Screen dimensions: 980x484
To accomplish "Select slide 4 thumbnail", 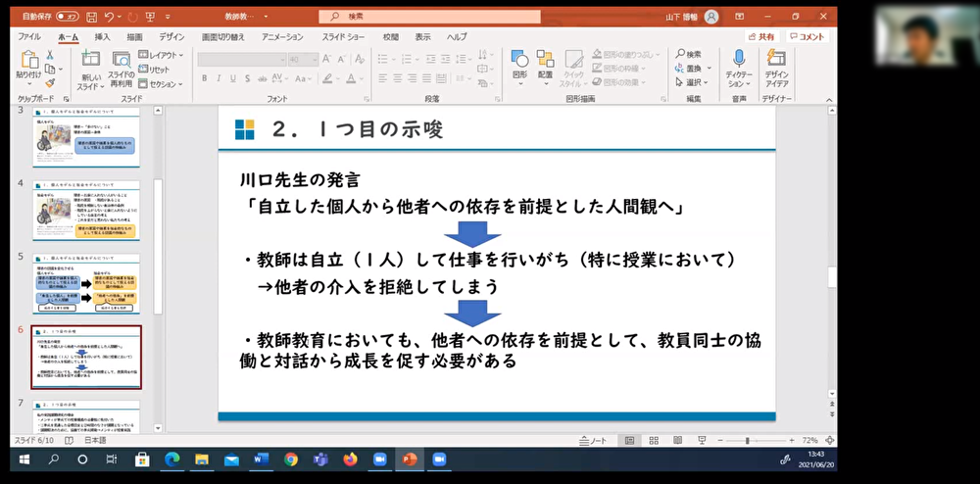I will [x=86, y=210].
